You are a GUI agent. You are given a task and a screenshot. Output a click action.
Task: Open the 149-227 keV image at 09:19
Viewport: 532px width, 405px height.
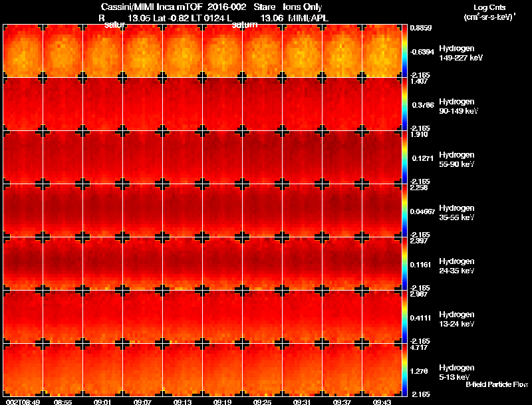pyautogui.click(x=222, y=51)
